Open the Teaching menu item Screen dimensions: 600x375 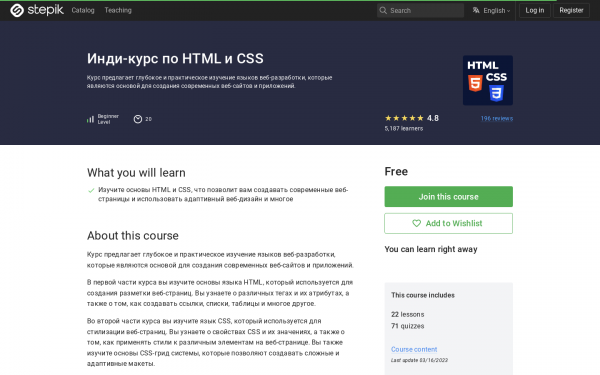click(x=118, y=10)
